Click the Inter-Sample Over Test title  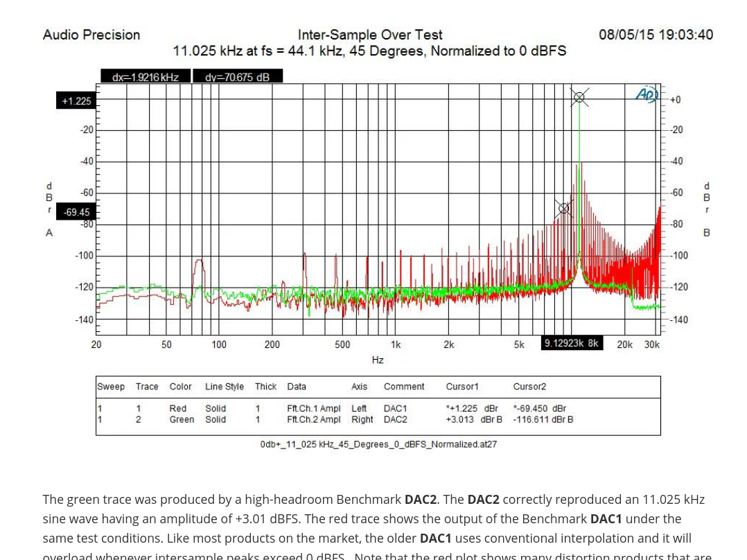pos(370,35)
